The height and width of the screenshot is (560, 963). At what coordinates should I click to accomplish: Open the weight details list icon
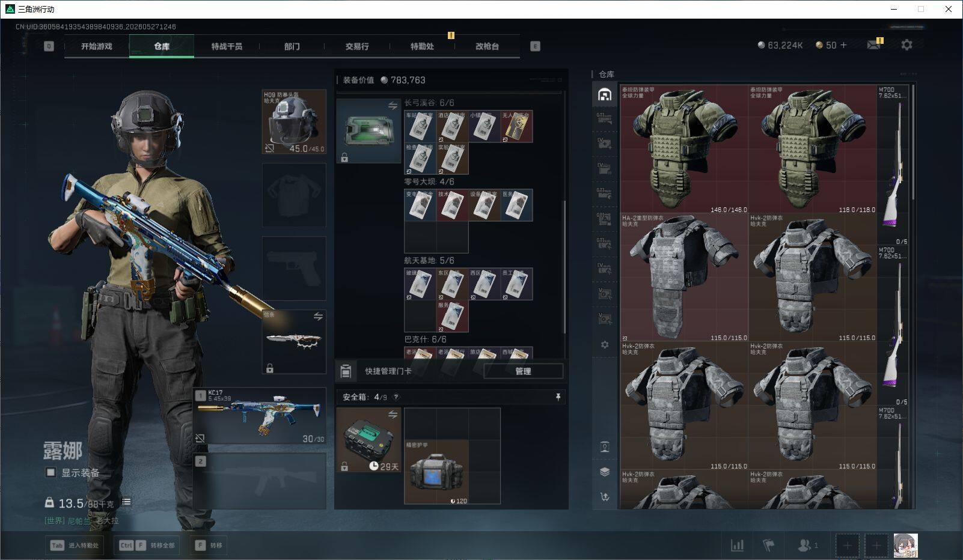point(126,502)
